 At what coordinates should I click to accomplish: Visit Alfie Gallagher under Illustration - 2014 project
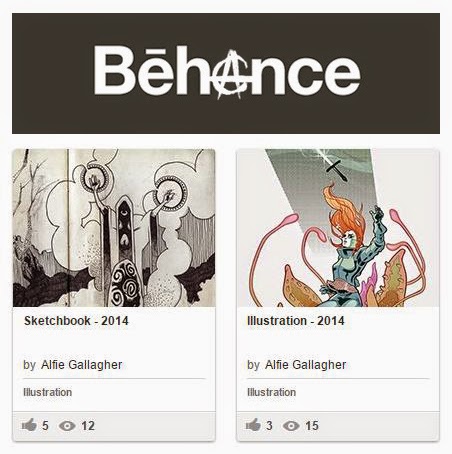306,365
